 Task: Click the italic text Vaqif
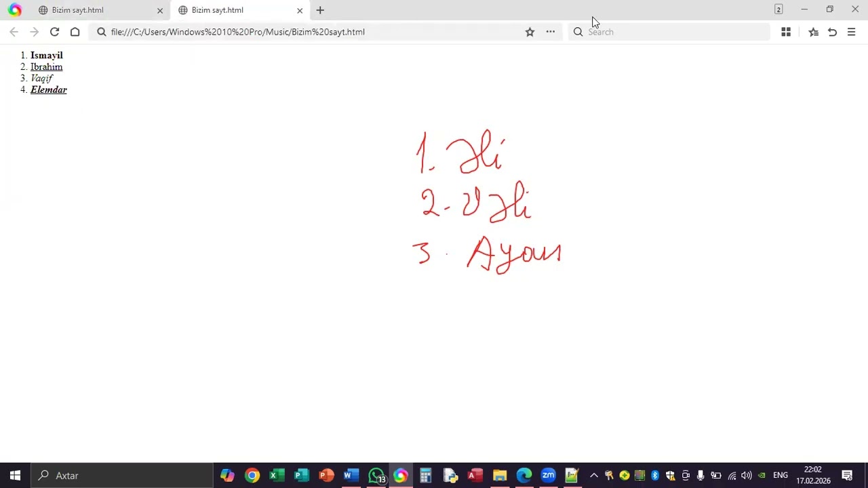point(41,78)
